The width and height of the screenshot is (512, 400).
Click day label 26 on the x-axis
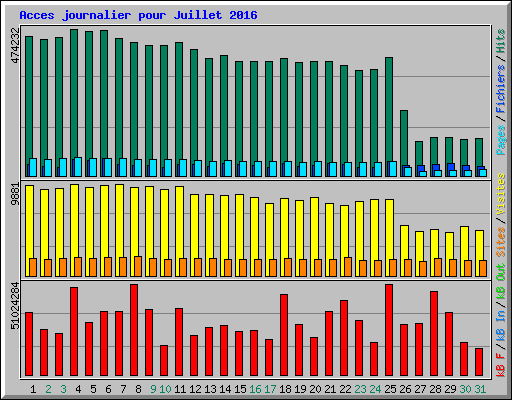click(x=405, y=389)
